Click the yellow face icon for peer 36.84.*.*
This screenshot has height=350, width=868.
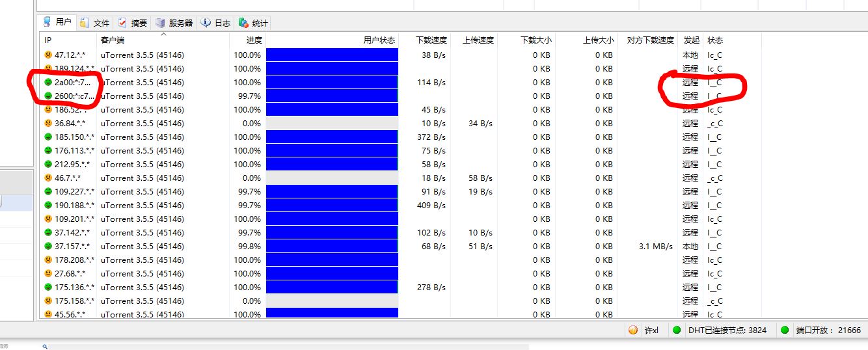click(x=48, y=124)
